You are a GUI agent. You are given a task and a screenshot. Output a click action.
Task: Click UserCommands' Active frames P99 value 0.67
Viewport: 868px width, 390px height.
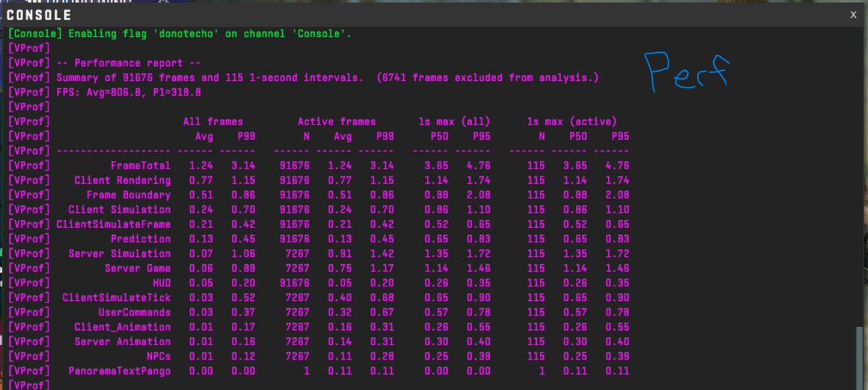(381, 312)
